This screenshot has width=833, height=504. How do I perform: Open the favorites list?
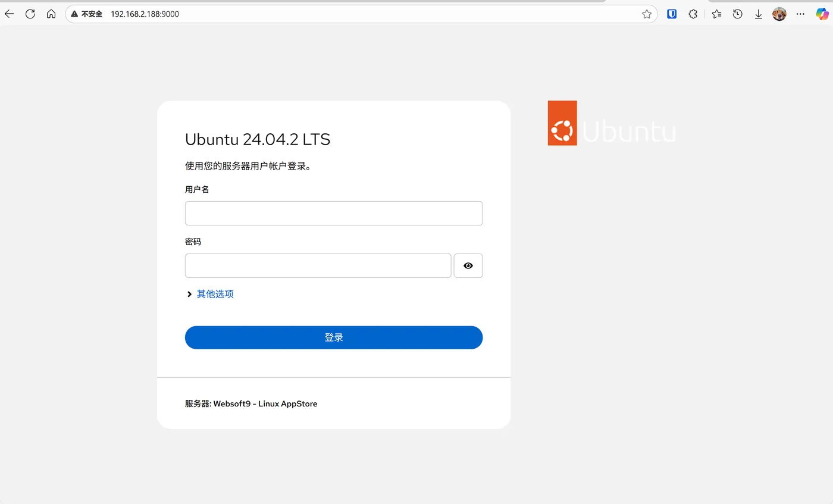point(717,14)
